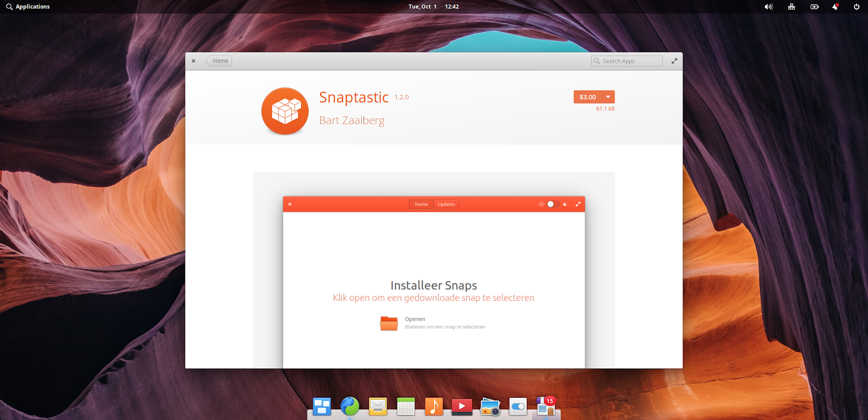Viewport: 868px width, 420px height.
Task: Open the Multitasking View dock icon
Action: click(x=322, y=406)
